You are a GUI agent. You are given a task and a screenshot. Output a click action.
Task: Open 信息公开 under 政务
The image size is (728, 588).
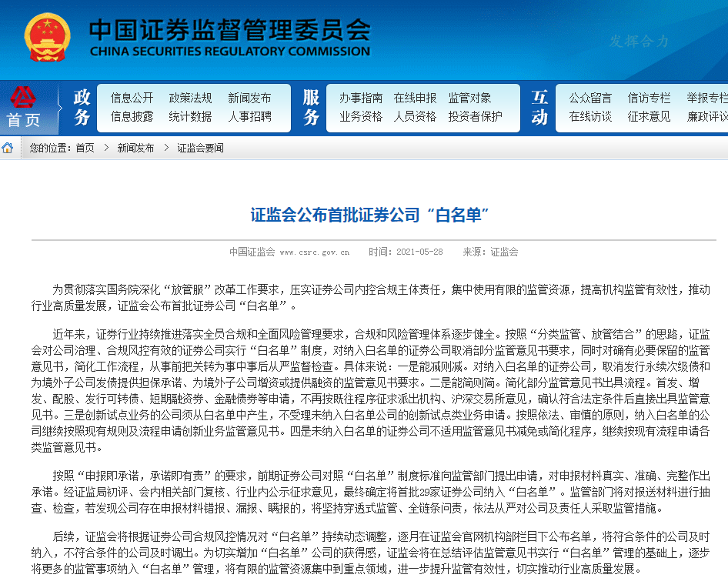point(132,99)
